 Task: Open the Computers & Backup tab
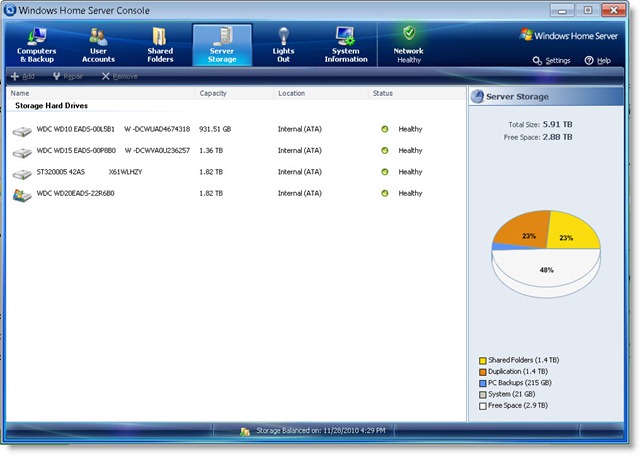[x=36, y=45]
